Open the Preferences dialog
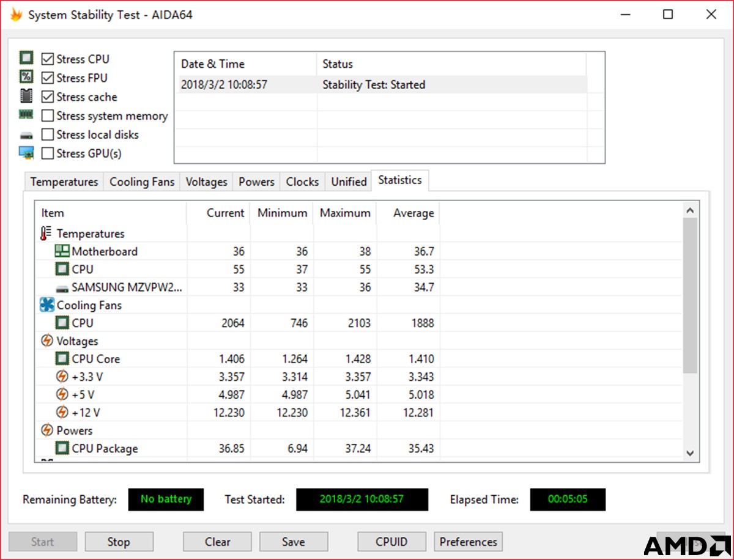 click(x=469, y=542)
